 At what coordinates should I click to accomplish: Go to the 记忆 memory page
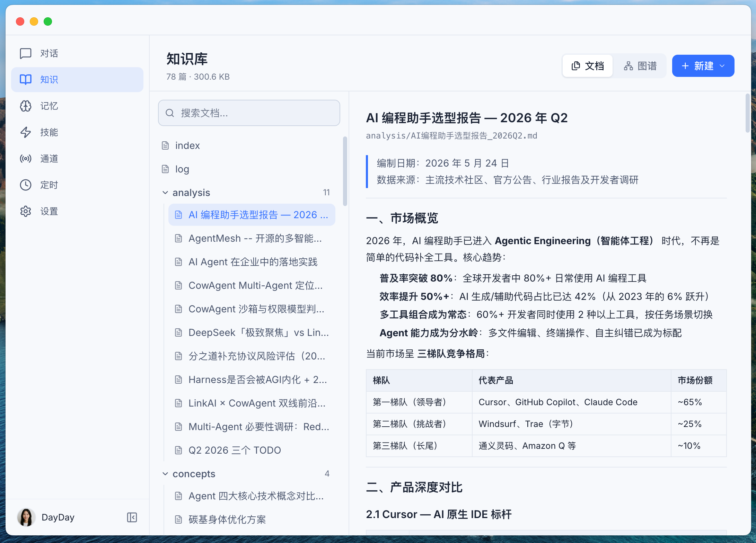[77, 106]
